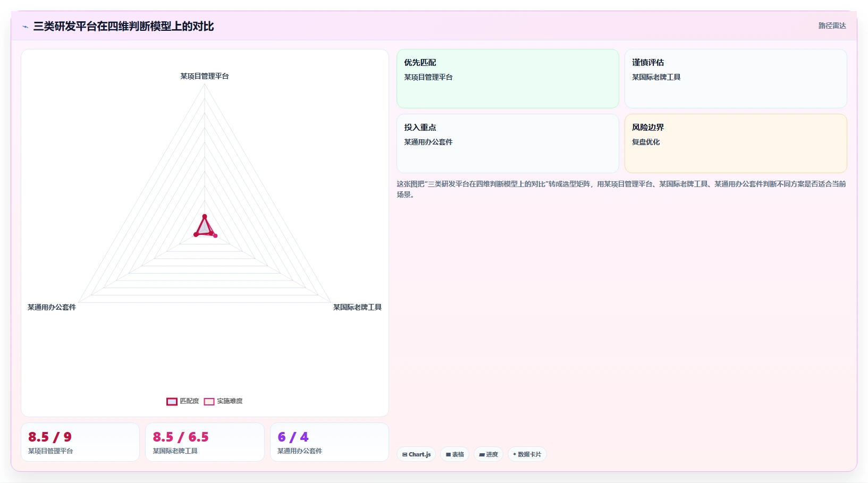This screenshot has height=483, width=868.
Task: Open the 谨慎评估 card
Action: pyautogui.click(x=736, y=79)
